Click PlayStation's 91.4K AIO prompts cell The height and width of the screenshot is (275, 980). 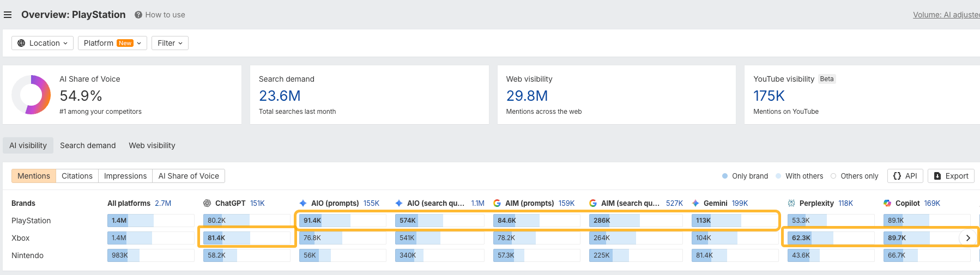pyautogui.click(x=343, y=221)
